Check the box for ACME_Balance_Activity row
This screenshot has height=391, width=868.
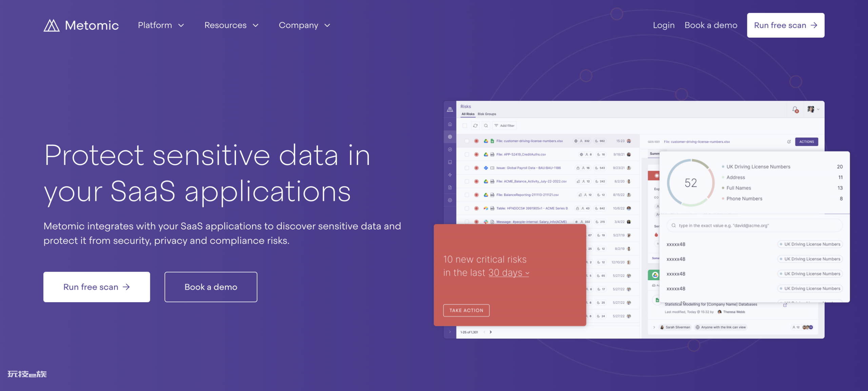tap(467, 182)
